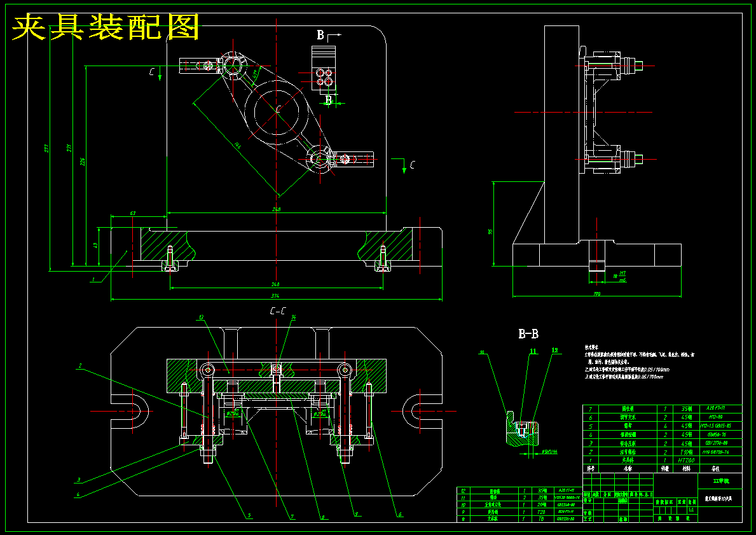The image size is (756, 535).
Task: Select the T8 material cell in row 8
Action: pyautogui.click(x=542, y=519)
